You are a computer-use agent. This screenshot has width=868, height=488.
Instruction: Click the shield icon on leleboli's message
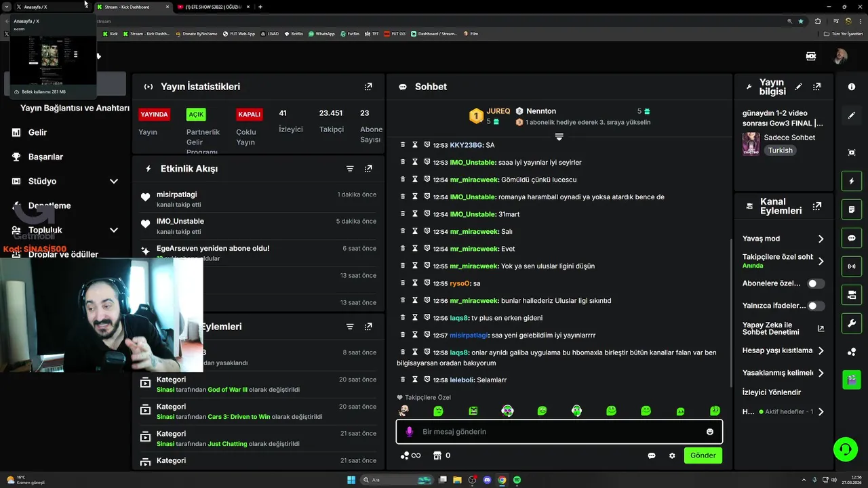tap(427, 380)
